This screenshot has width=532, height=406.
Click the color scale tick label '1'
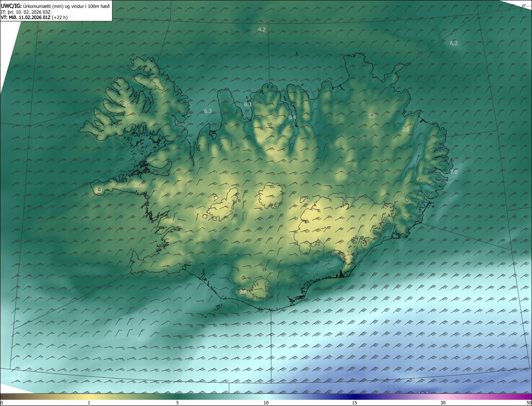[89, 403]
